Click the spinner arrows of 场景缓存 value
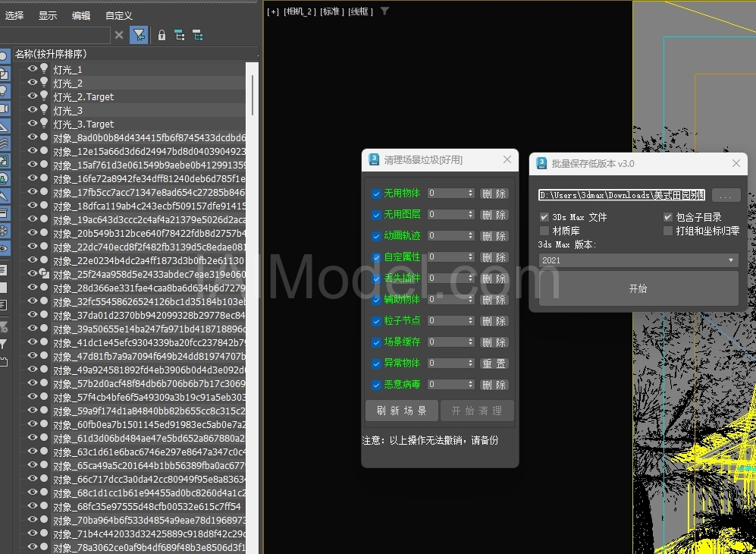The image size is (756, 554). [471, 342]
